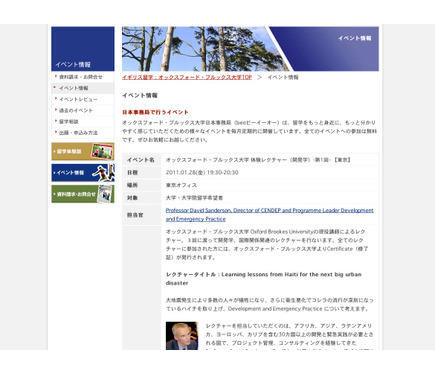435x375 pixels.
Task: Click the lecturer portrait photo
Action: coord(182,336)
